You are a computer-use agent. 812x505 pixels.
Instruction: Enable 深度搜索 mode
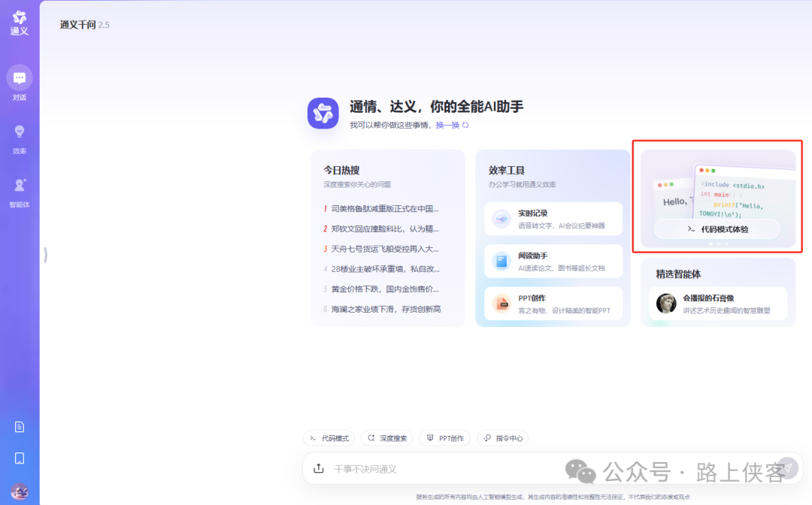coord(386,438)
